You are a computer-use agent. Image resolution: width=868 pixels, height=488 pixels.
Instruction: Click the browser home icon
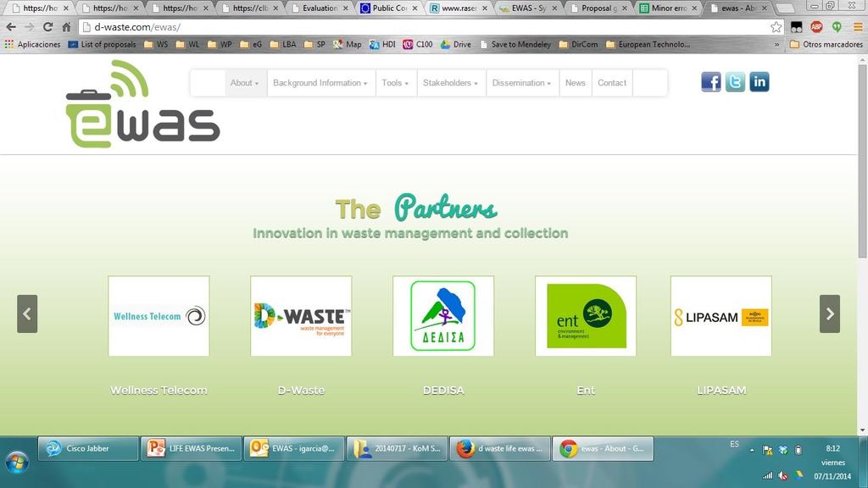(x=66, y=26)
